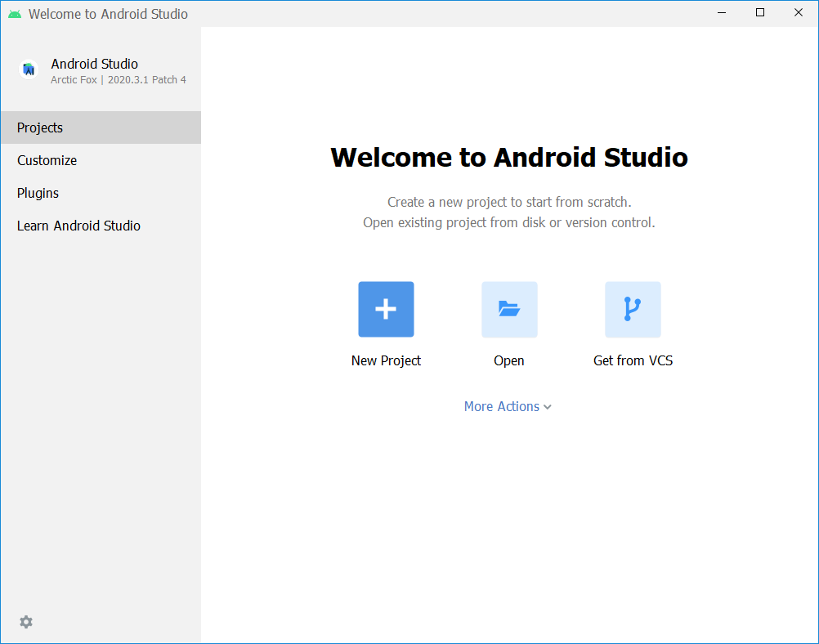Image resolution: width=819 pixels, height=644 pixels.
Task: Click the Open label under the folder tile
Action: point(508,360)
